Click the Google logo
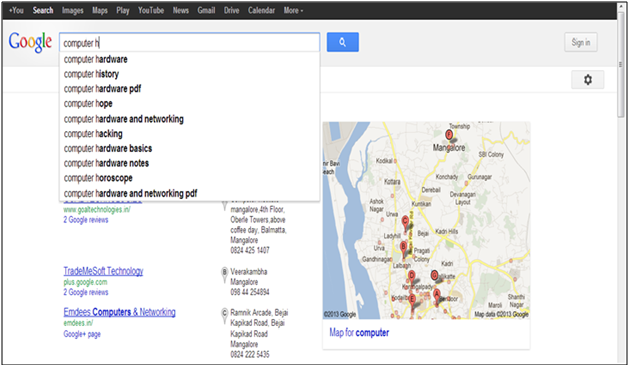 (x=30, y=42)
